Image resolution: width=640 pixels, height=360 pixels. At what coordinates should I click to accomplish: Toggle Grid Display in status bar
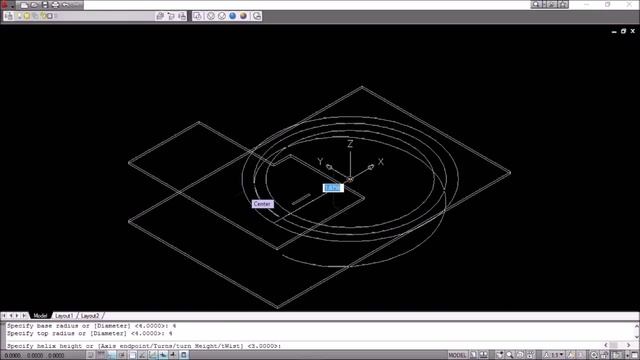coord(101,355)
